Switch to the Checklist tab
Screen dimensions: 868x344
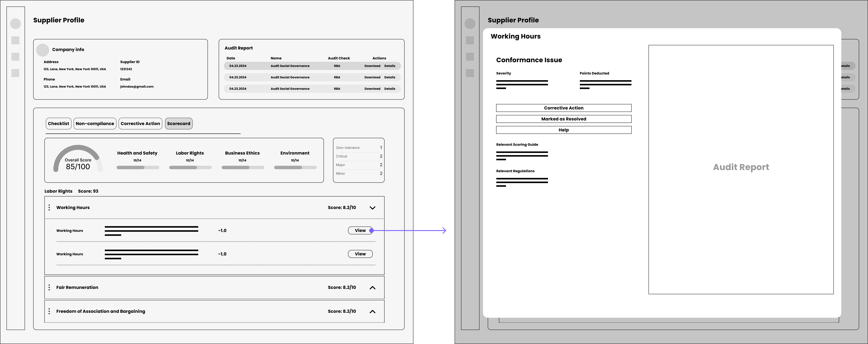click(58, 124)
